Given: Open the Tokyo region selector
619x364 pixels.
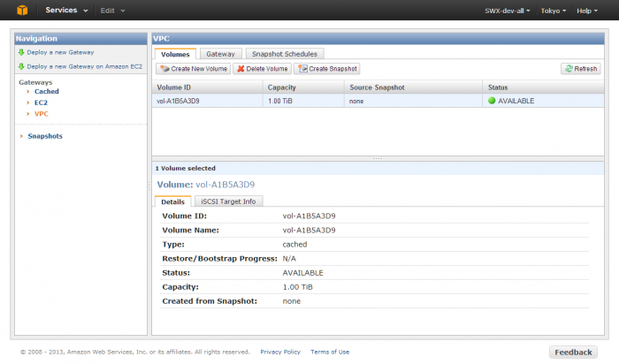Looking at the screenshot, I should coord(553,11).
